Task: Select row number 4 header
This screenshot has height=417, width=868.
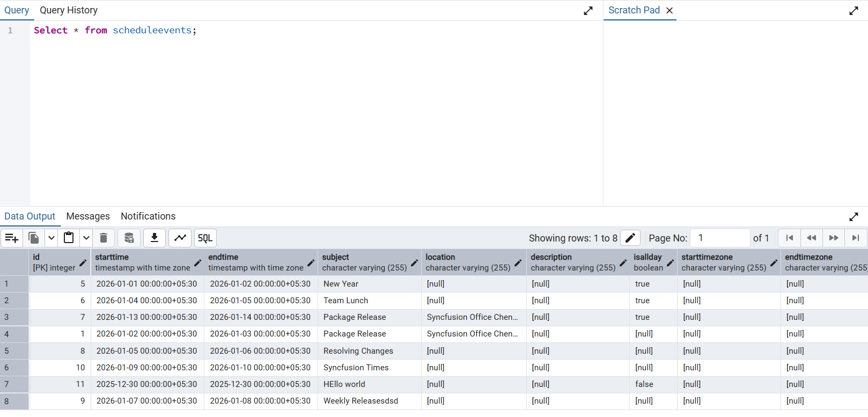Action: point(14,334)
